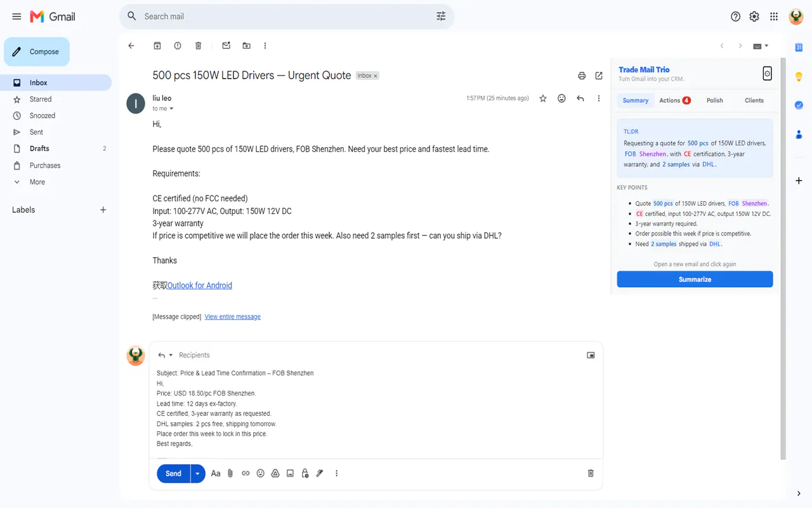The image size is (812, 508).
Task: Insert emoji in reply
Action: (x=260, y=474)
